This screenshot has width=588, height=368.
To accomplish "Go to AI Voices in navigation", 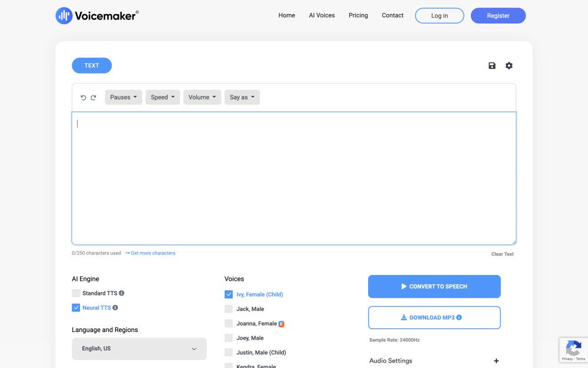I will click(322, 15).
